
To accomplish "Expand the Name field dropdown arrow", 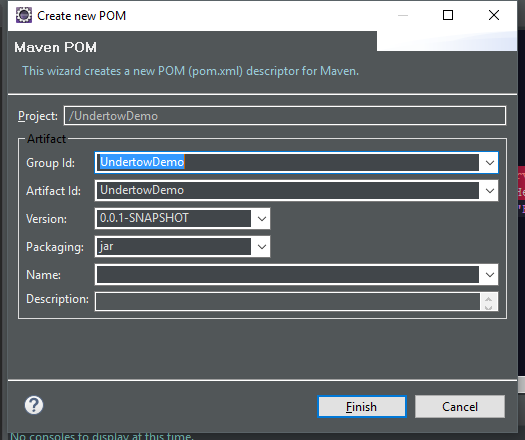I will [x=490, y=275].
